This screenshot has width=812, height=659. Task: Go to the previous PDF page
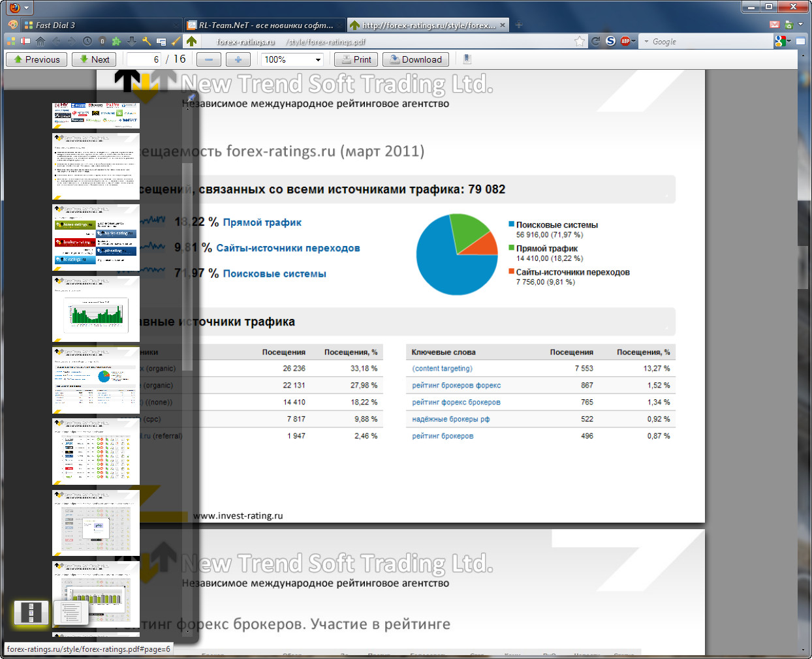click(x=36, y=59)
